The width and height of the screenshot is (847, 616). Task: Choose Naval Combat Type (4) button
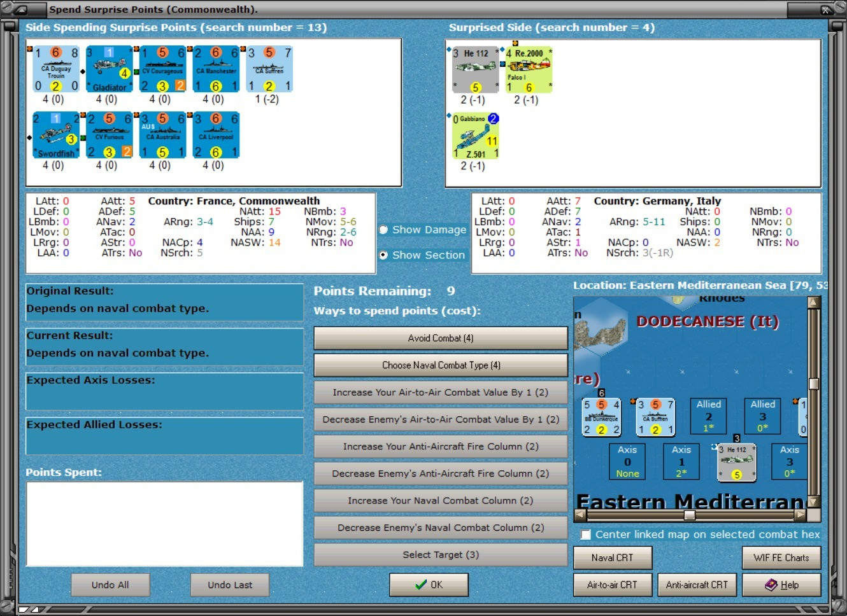point(441,365)
